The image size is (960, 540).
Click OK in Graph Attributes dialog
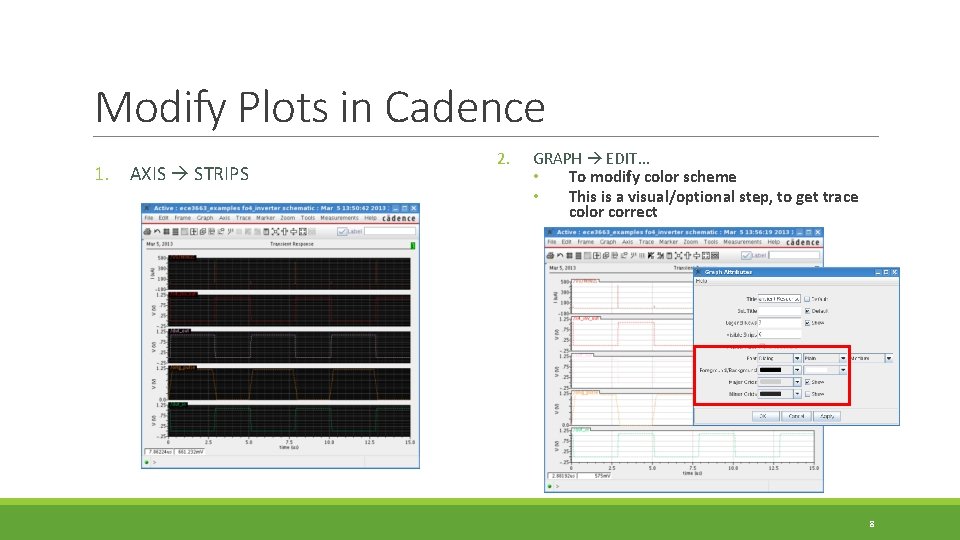tap(766, 416)
